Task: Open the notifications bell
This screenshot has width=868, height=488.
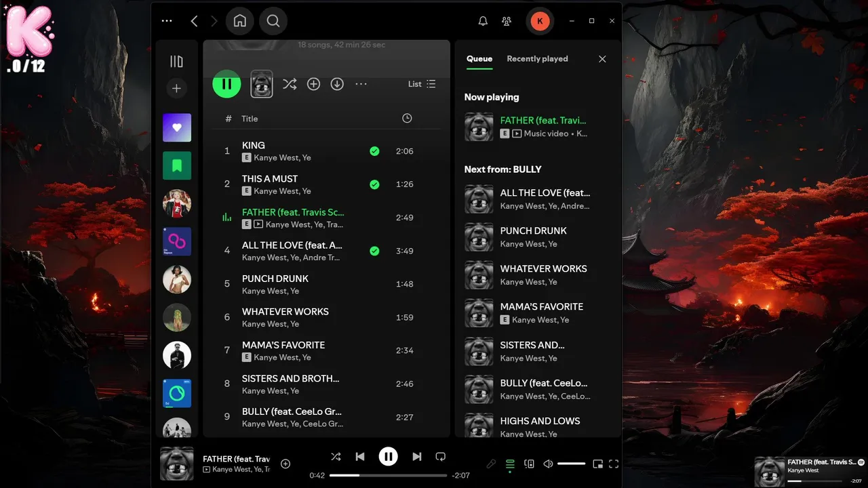Action: [x=483, y=21]
